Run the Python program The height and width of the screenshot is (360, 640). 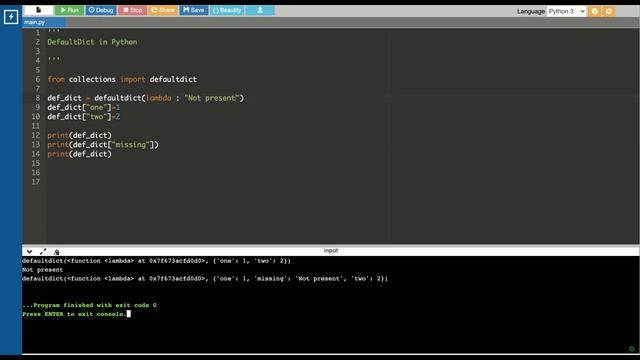point(69,10)
